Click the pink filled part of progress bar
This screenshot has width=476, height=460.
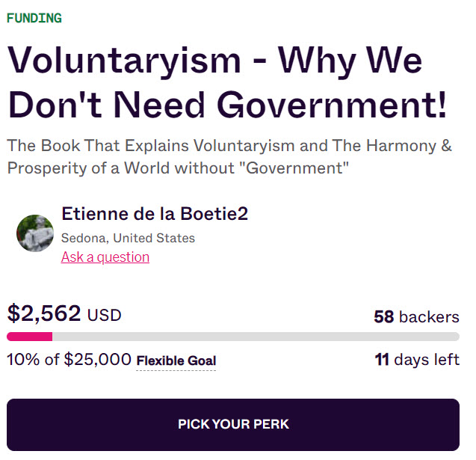click(29, 337)
